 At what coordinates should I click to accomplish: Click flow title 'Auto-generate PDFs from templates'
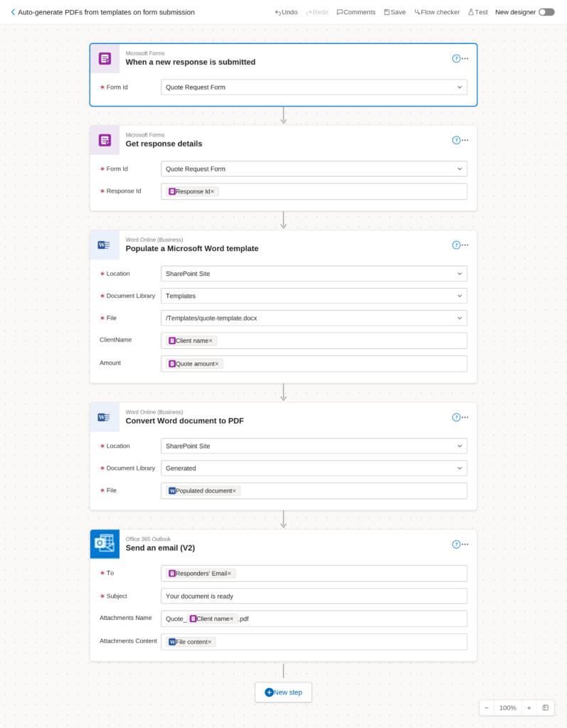106,12
